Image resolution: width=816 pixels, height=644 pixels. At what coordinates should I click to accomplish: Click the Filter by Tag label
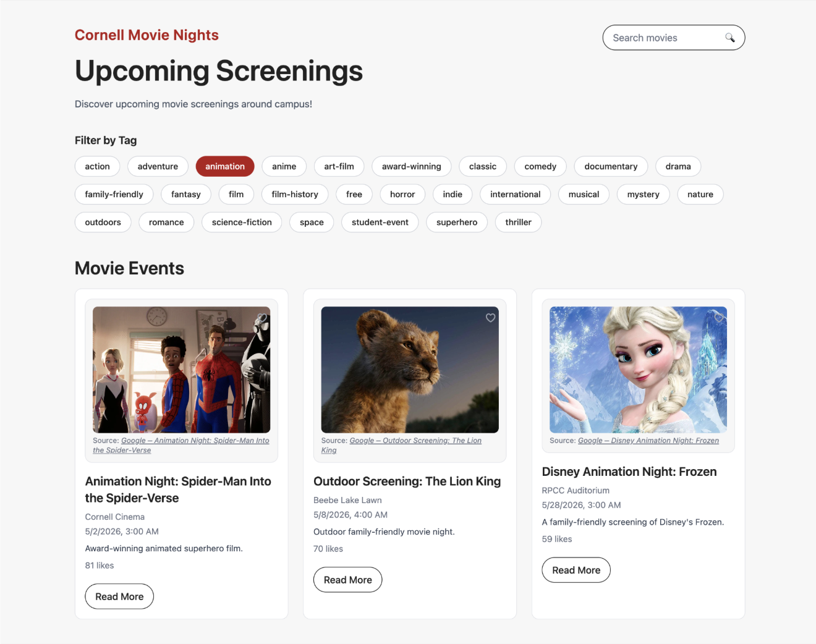[x=106, y=140]
